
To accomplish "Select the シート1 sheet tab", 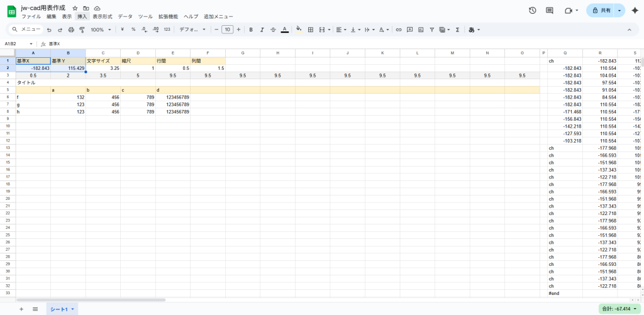I will 62,309.
